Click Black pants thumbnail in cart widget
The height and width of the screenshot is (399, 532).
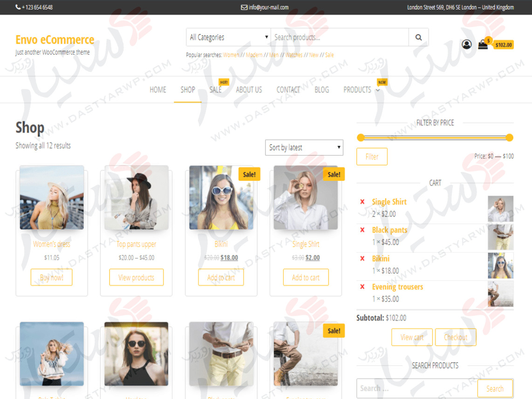[x=500, y=237]
